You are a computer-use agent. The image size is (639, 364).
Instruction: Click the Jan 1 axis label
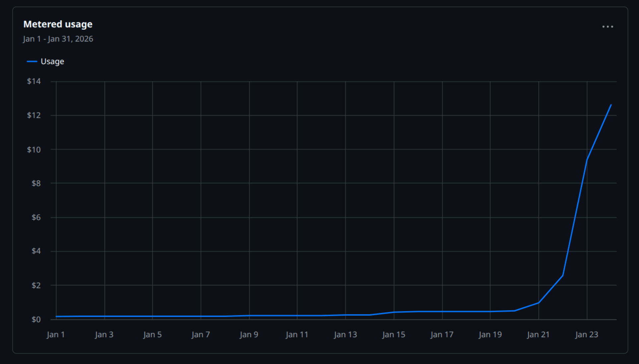tap(56, 334)
